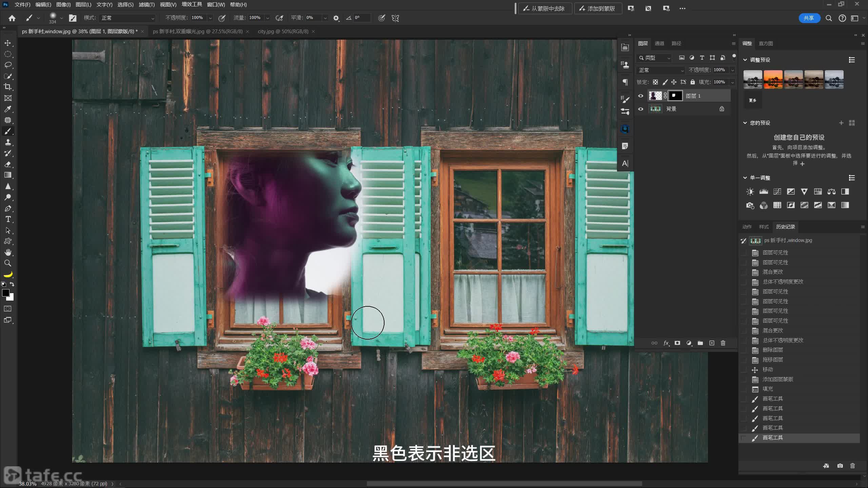Hide 图层 1 layer visibility
The height and width of the screenshot is (488, 868).
point(640,96)
